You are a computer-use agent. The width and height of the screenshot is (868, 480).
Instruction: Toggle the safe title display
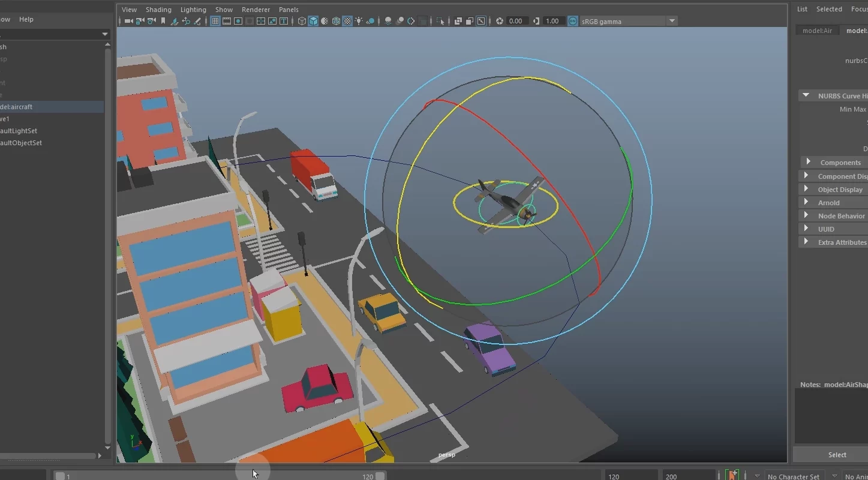pos(284,21)
